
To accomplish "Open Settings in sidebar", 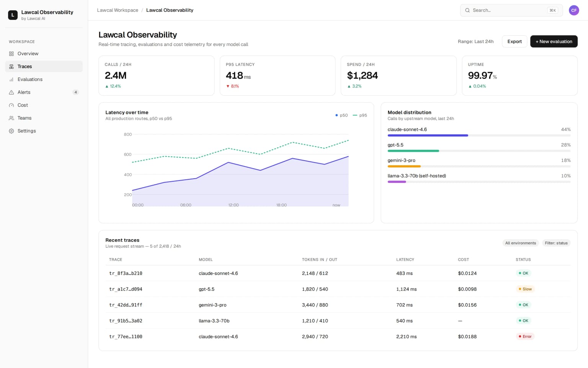I will pyautogui.click(x=44, y=131).
